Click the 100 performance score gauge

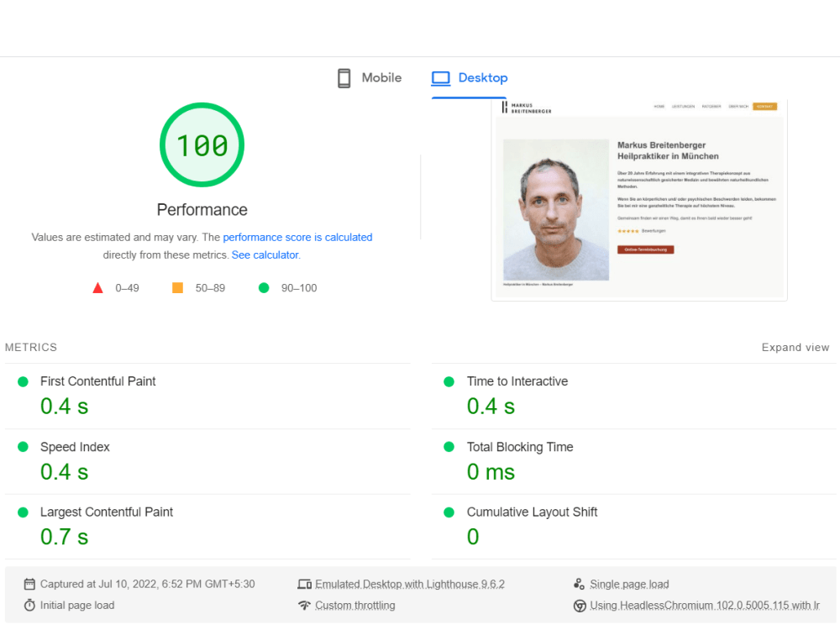click(202, 145)
